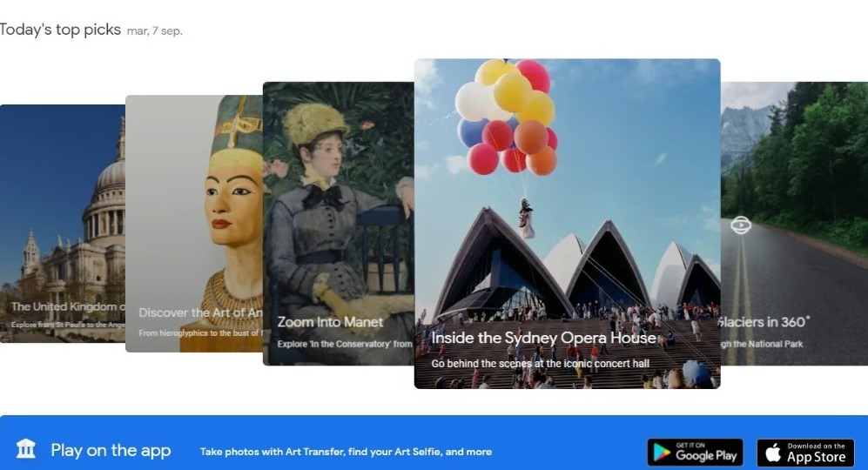Open the Download on the App Store text

816,453
